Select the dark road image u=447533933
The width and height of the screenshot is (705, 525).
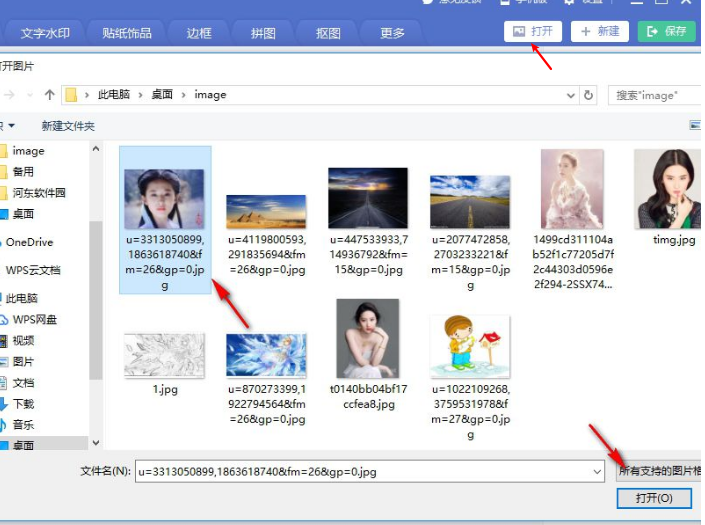368,198
